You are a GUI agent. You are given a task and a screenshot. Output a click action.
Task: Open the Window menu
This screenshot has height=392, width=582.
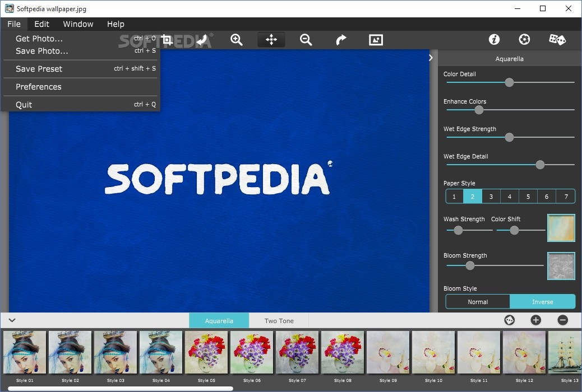pos(78,24)
